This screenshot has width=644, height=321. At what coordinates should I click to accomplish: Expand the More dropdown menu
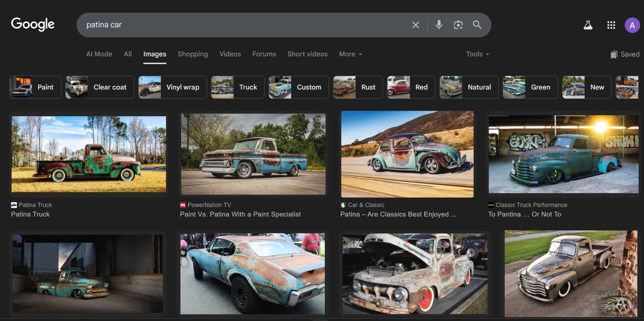(x=351, y=54)
